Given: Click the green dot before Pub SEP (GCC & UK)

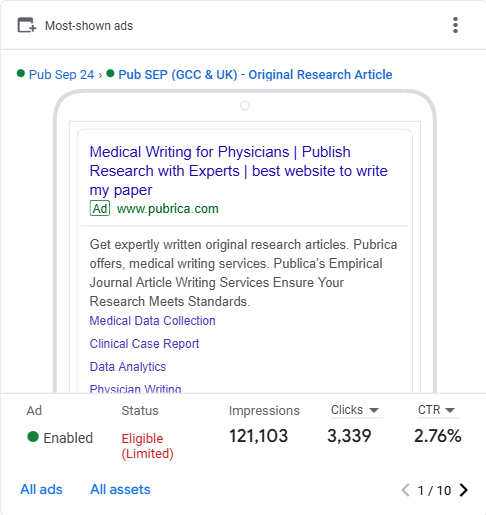Looking at the screenshot, I should (110, 73).
